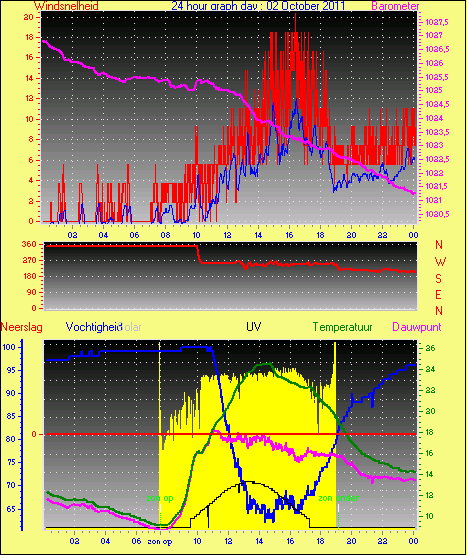Click the Dauwpunt legend label
The image size is (467, 555).
click(417, 327)
